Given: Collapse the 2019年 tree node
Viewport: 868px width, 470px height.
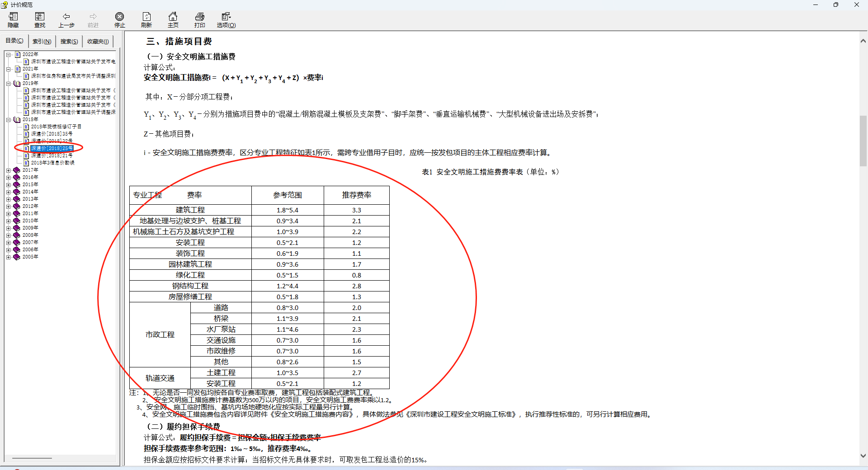Looking at the screenshot, I should pos(8,84).
